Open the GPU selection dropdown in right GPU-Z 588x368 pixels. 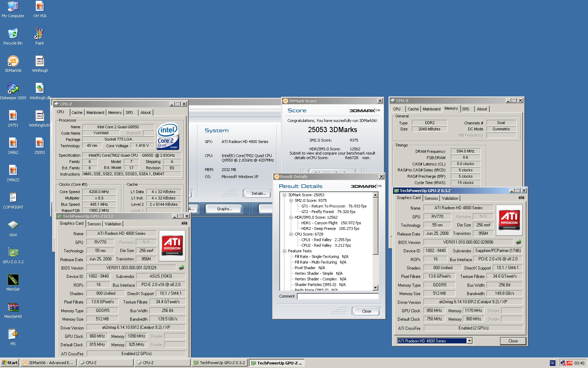coord(469,341)
